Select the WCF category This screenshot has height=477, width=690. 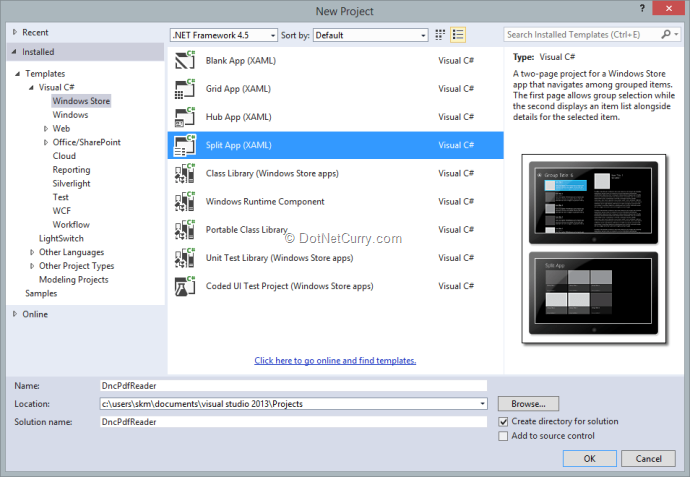[62, 211]
